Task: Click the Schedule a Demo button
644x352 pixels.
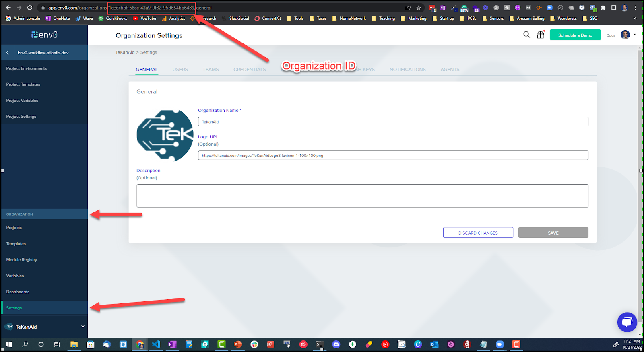Action: coord(575,35)
